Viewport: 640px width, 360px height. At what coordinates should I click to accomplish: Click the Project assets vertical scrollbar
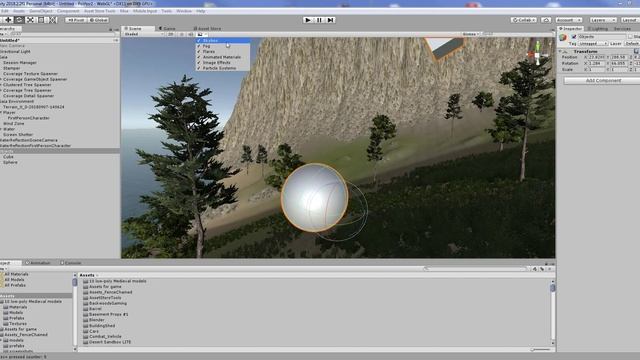click(x=553, y=312)
